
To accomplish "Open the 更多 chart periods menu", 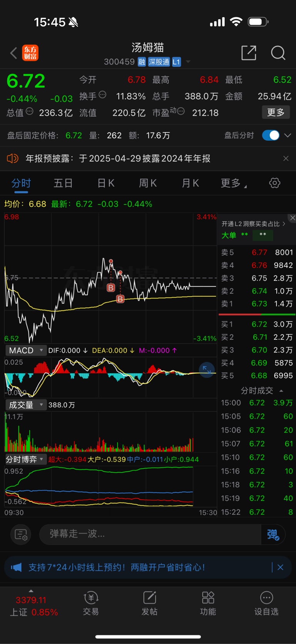I will (x=234, y=183).
